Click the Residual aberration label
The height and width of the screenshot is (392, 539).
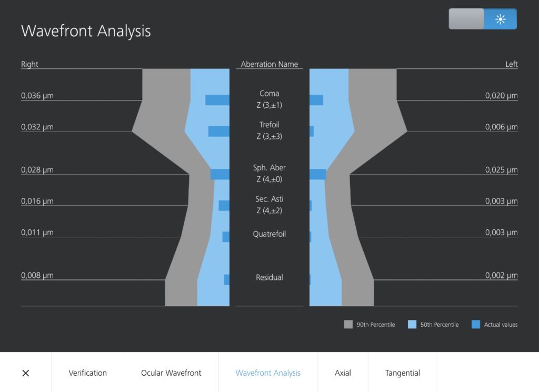point(269,277)
